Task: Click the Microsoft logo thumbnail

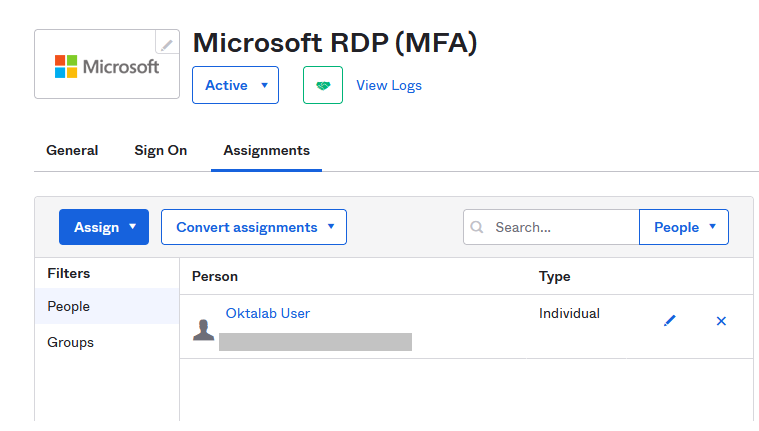Action: click(x=107, y=66)
